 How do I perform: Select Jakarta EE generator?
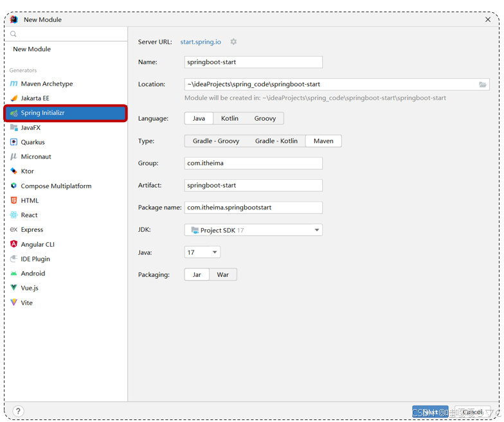click(35, 98)
